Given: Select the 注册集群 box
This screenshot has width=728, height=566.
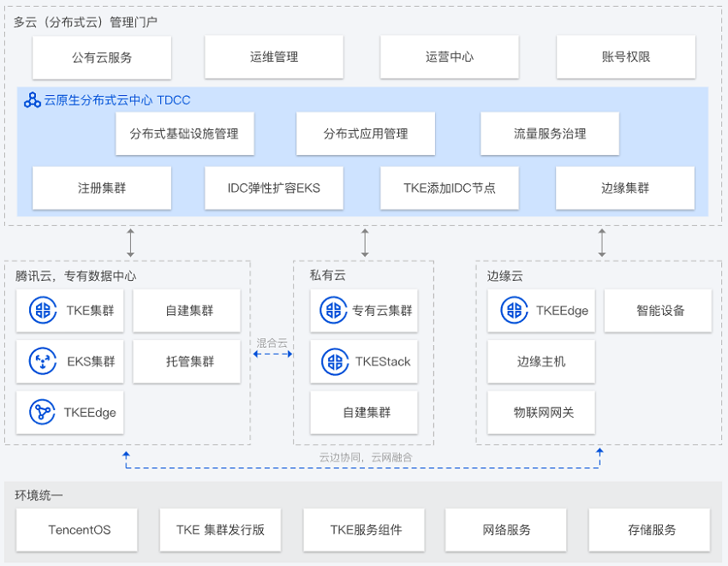Looking at the screenshot, I should click(102, 188).
